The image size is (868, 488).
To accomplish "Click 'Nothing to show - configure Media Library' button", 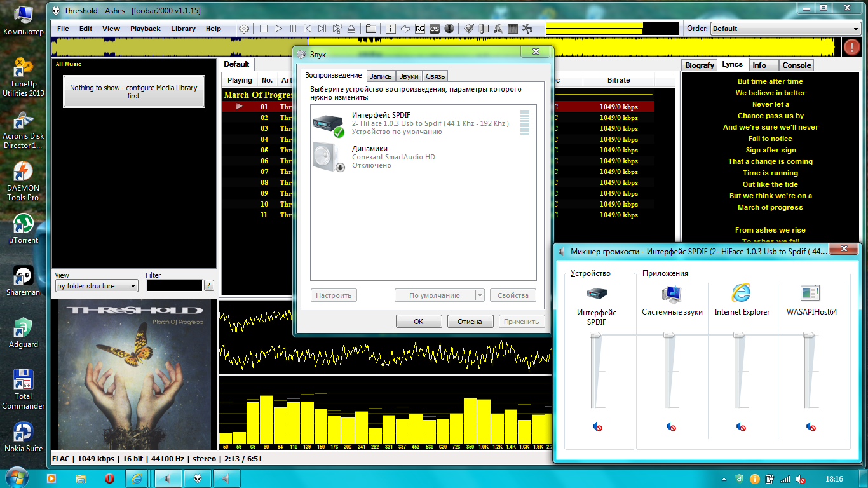I will tap(133, 91).
